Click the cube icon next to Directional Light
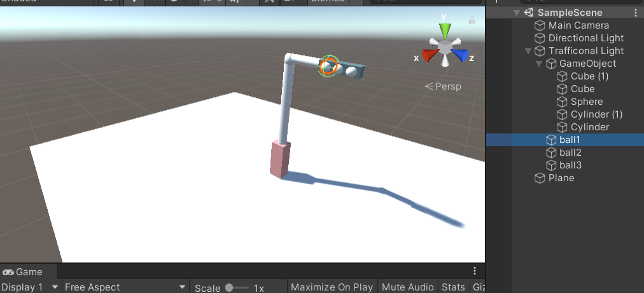Image resolution: width=644 pixels, height=293 pixels. coord(540,38)
